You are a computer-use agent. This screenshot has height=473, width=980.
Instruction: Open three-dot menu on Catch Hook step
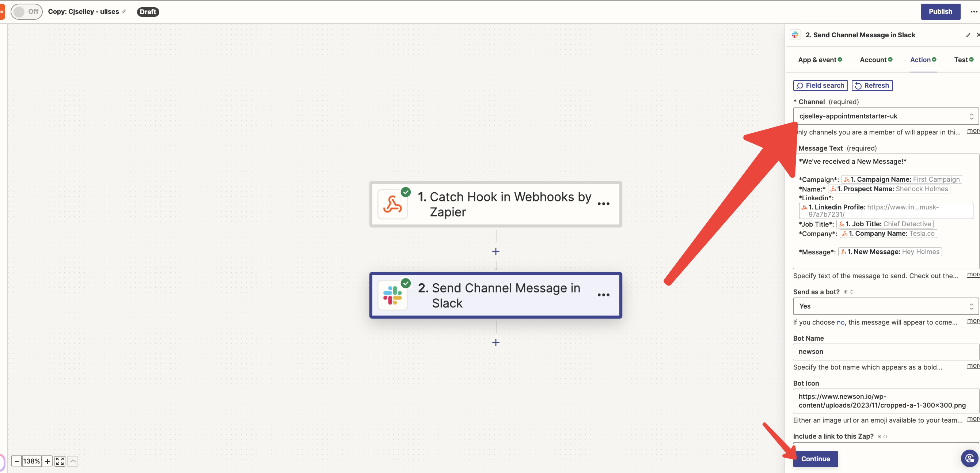[603, 204]
